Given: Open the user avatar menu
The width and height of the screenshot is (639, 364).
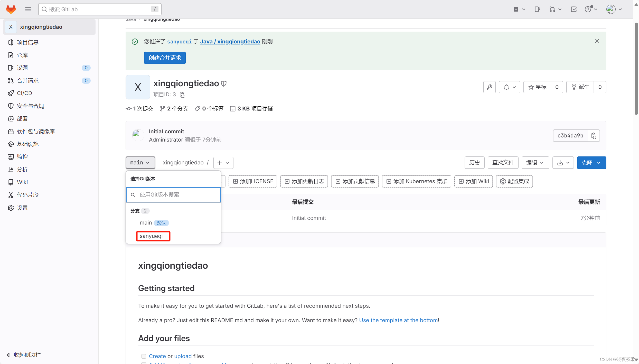Looking at the screenshot, I should [x=614, y=9].
